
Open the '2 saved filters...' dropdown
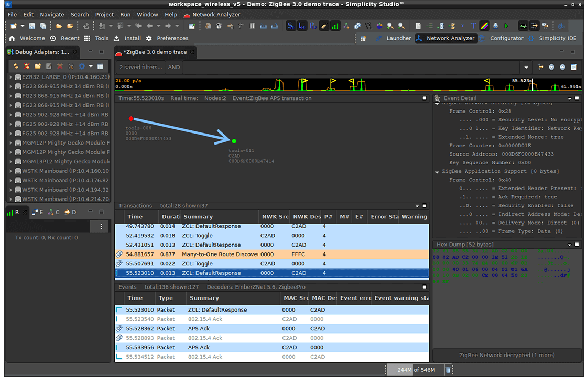click(140, 67)
